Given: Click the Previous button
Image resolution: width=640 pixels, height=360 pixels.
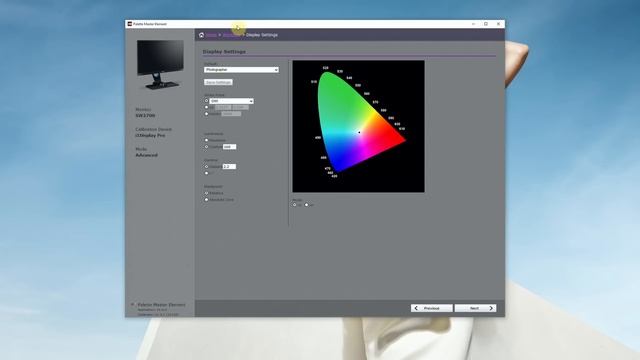Looking at the screenshot, I should point(431,308).
